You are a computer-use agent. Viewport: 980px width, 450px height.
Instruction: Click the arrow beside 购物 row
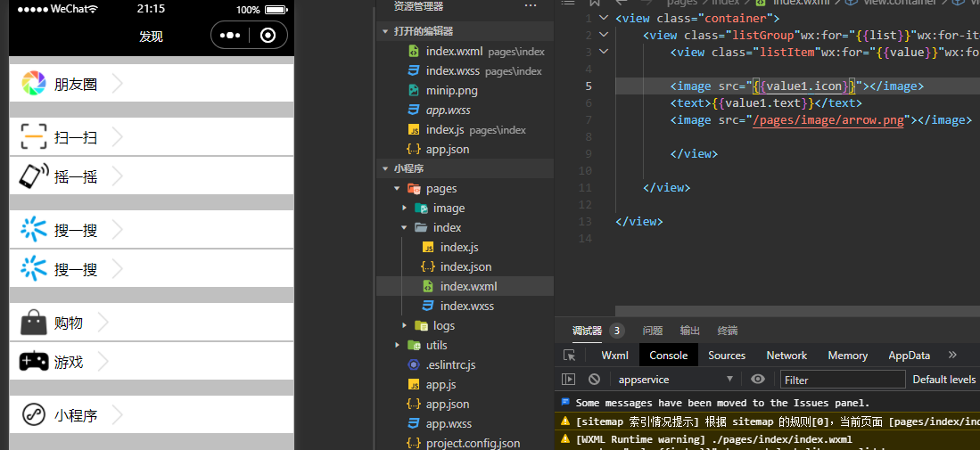click(103, 323)
